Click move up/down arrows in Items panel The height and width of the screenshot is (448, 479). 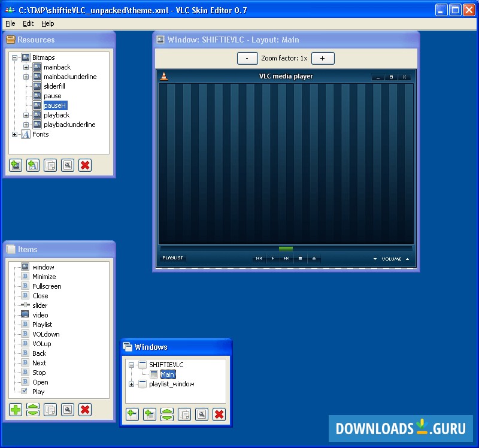pyautogui.click(x=34, y=410)
